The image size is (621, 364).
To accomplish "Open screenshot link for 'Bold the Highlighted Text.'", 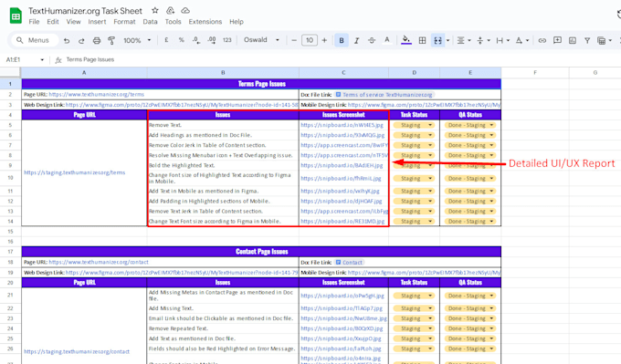I will click(x=342, y=165).
